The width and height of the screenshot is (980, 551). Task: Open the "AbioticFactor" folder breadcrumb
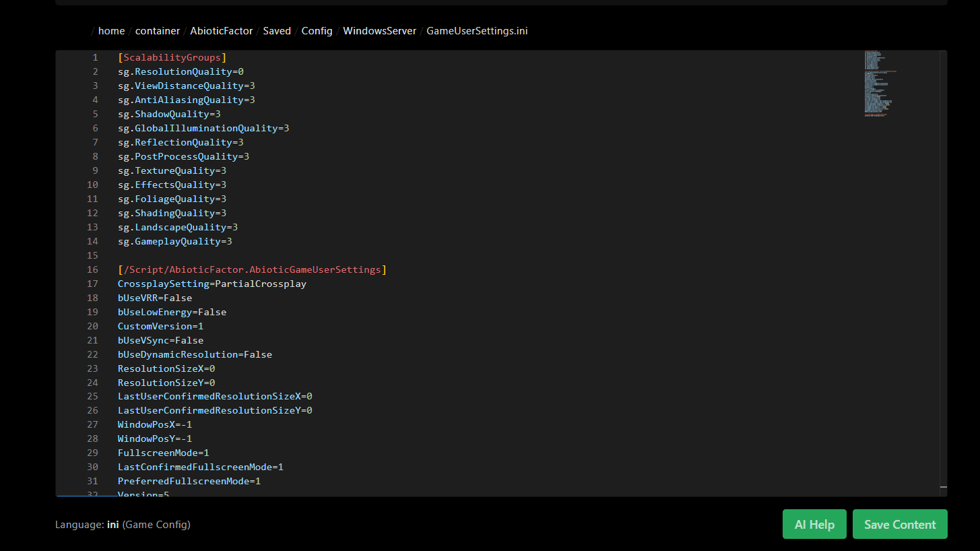coord(221,30)
